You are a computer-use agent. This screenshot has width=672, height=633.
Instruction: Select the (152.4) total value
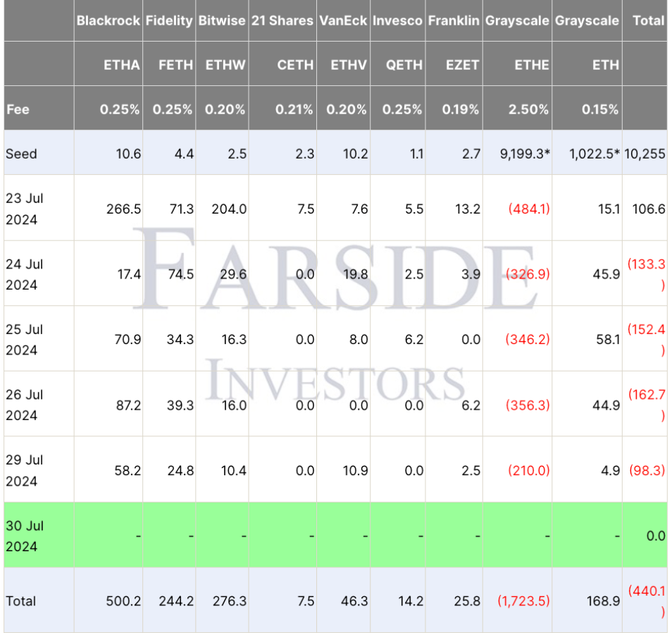coord(647,340)
